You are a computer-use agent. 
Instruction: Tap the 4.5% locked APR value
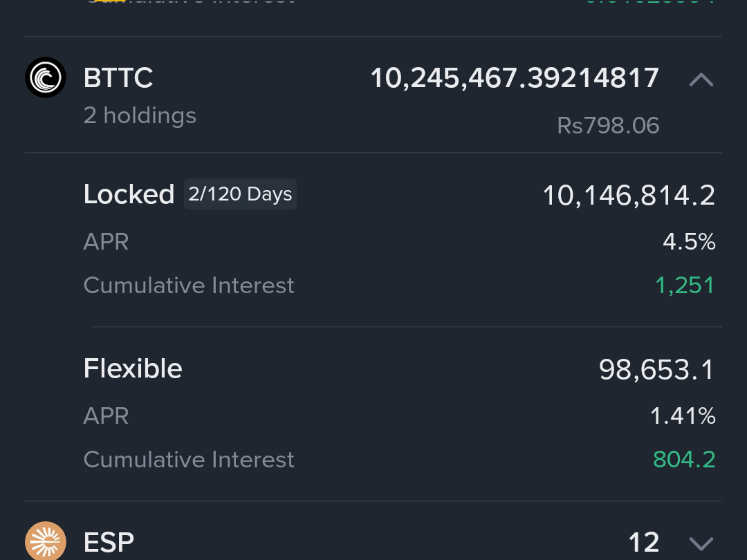coord(689,242)
